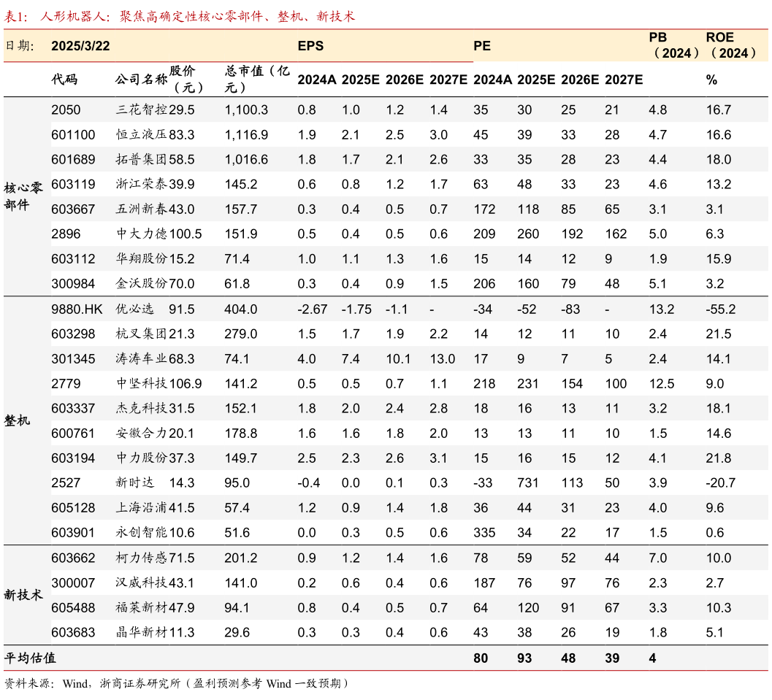The height and width of the screenshot is (700, 772).
Task: Select stock code 300007
Action: (x=73, y=583)
